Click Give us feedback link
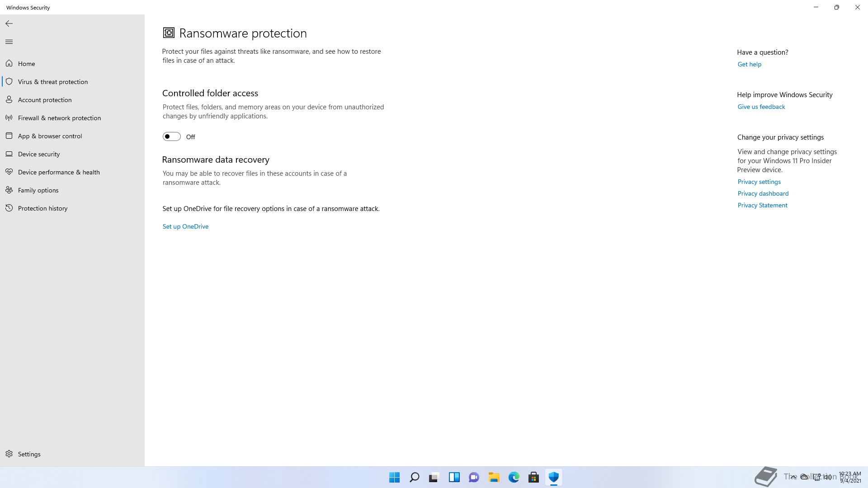The image size is (868, 488). click(x=761, y=107)
